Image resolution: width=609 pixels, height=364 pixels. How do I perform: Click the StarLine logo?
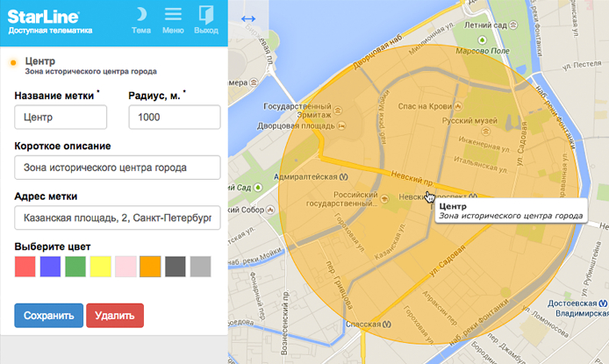click(44, 16)
